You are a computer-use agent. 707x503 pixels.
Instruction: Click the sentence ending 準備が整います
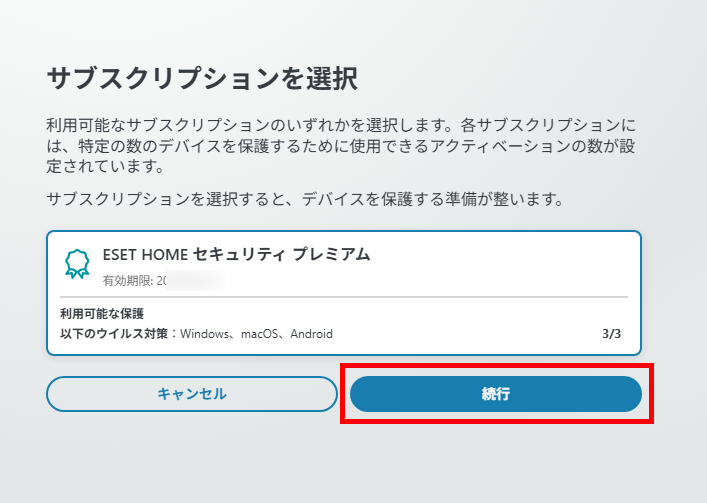306,199
